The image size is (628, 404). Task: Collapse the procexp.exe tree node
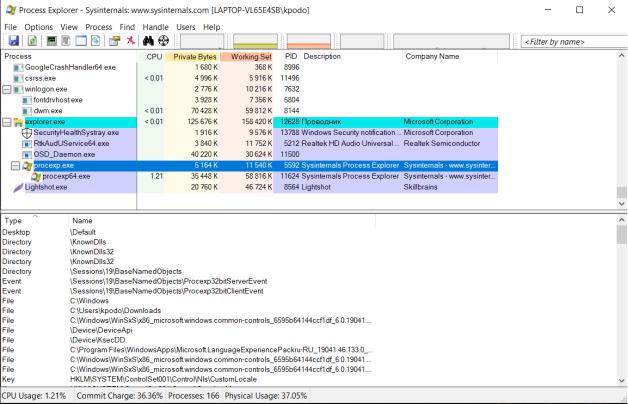pyautogui.click(x=16, y=166)
